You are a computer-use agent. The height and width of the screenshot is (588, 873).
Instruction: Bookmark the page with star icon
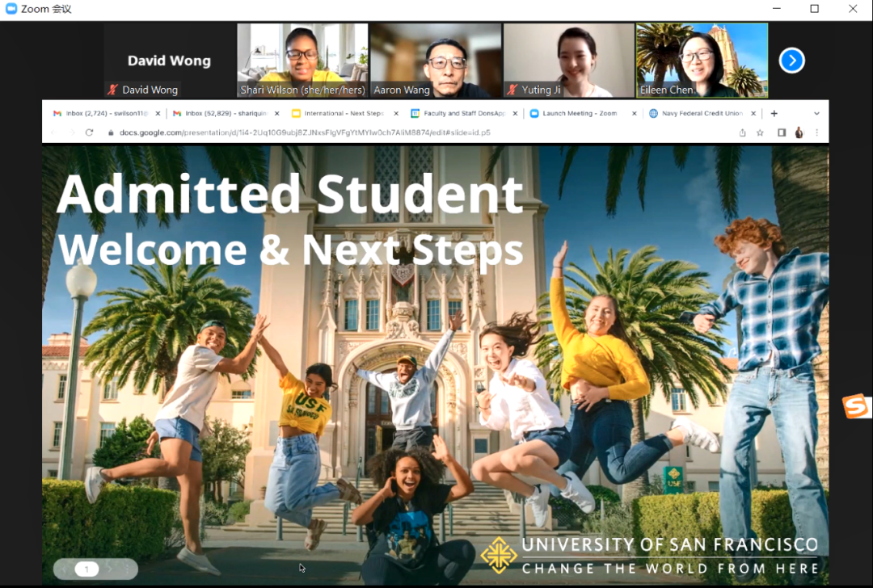[760, 132]
